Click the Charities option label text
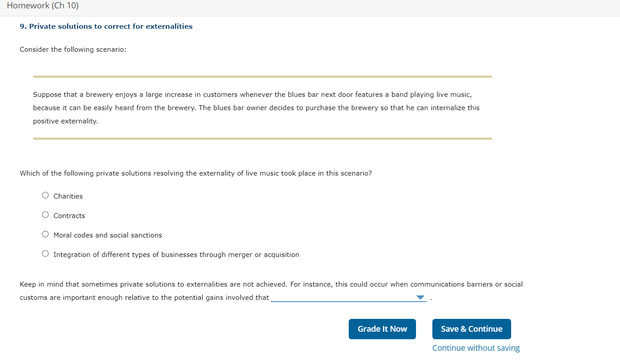Viewport: 620px width, 364px height. [68, 196]
